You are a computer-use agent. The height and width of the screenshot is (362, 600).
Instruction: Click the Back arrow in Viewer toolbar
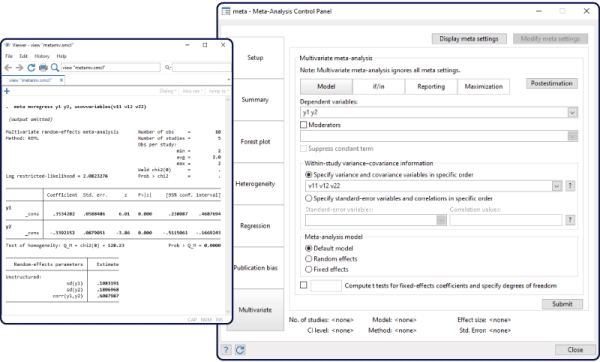[x=8, y=68]
